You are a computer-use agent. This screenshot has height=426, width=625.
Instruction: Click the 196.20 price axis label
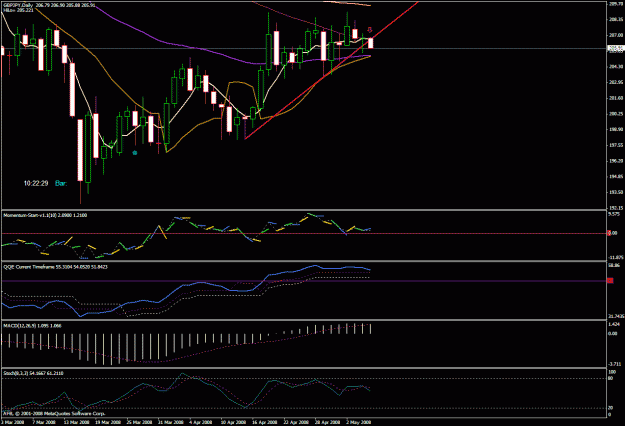coord(616,161)
